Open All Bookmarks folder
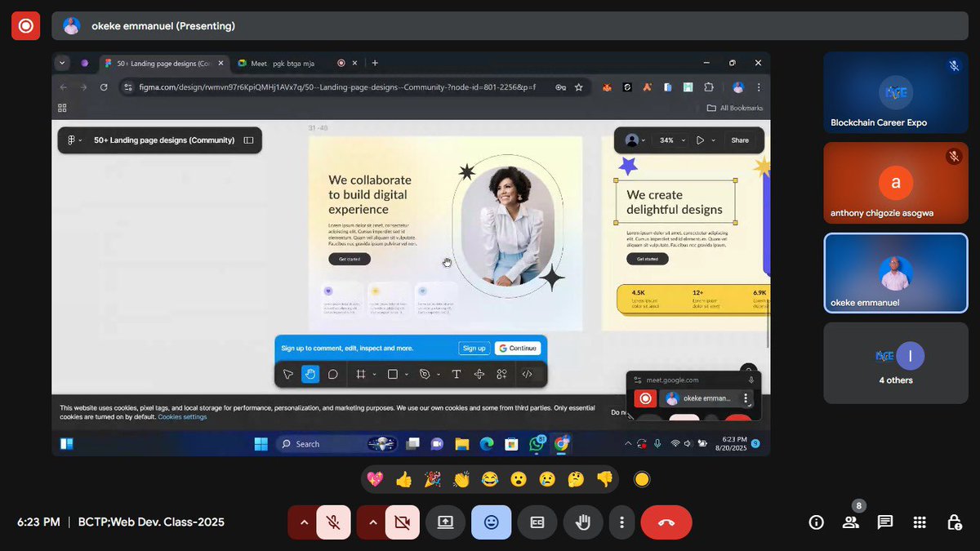 tap(735, 108)
